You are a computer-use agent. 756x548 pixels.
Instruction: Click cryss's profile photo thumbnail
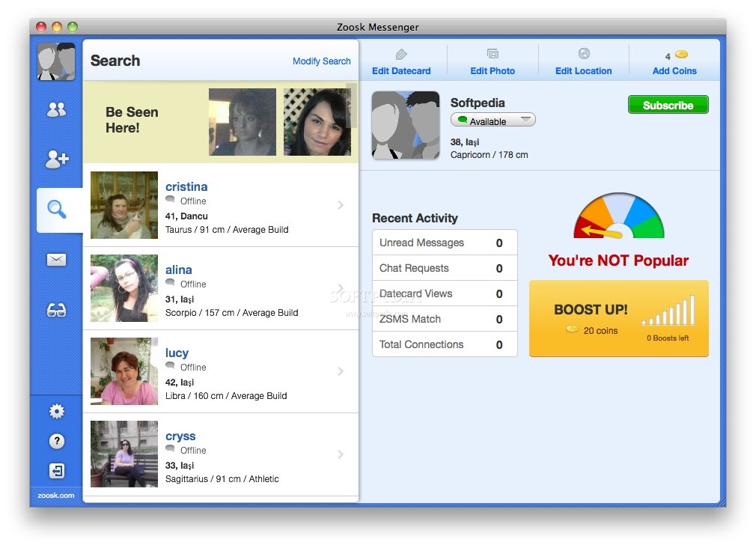(x=124, y=454)
